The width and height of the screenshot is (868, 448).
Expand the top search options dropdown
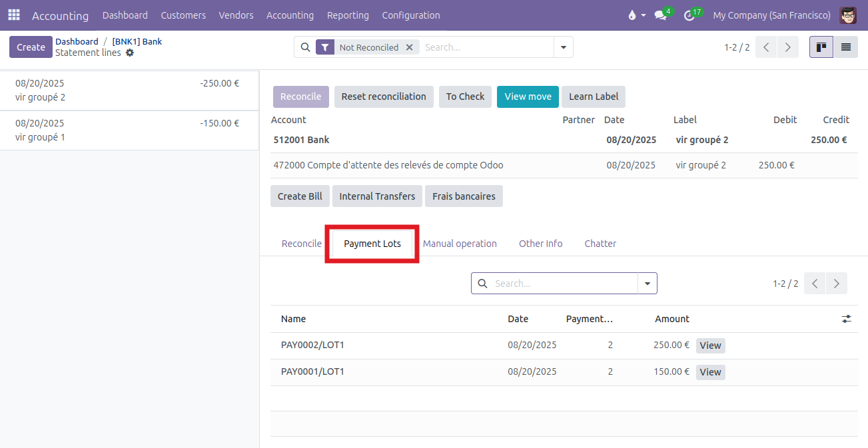(564, 47)
